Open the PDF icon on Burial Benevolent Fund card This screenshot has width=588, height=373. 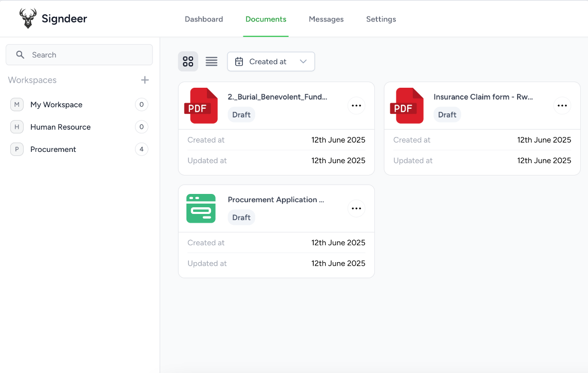201,106
